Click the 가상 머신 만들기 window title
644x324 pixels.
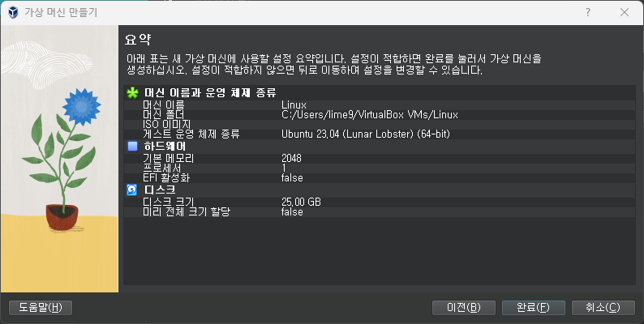coord(61,12)
